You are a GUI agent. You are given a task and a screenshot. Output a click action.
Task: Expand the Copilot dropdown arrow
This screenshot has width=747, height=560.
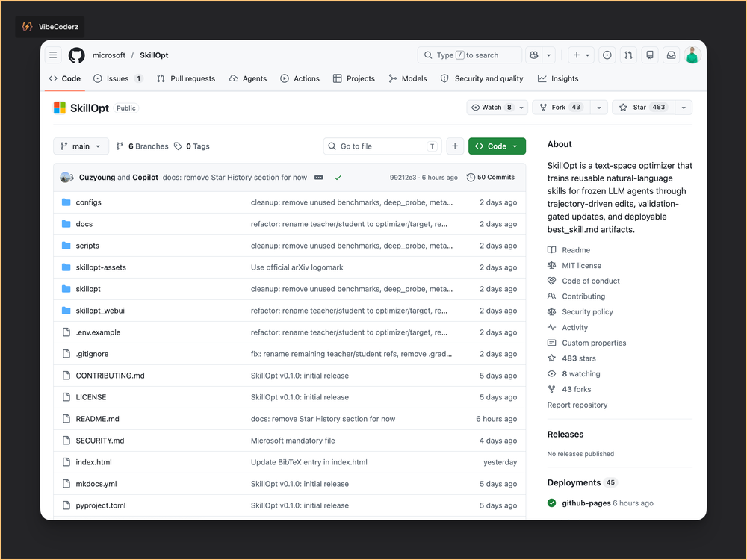(x=549, y=55)
